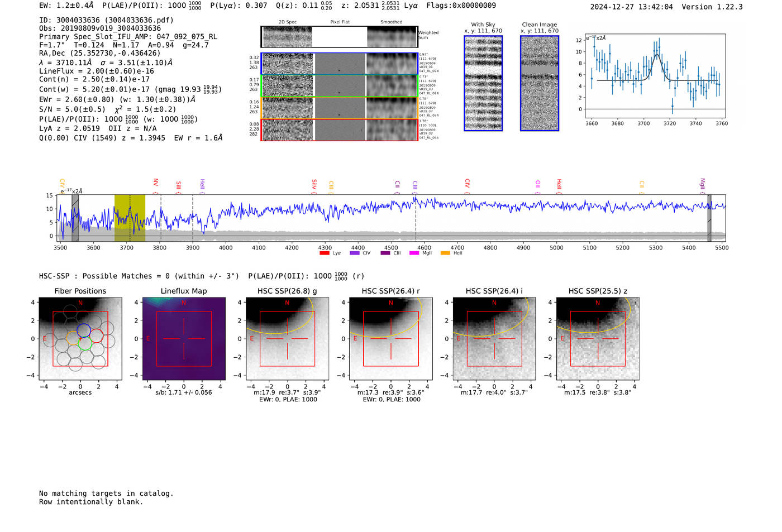Screen dimensions: 782x532
Task: Open the red-bordered fiber spectrum row
Action: coord(339,130)
